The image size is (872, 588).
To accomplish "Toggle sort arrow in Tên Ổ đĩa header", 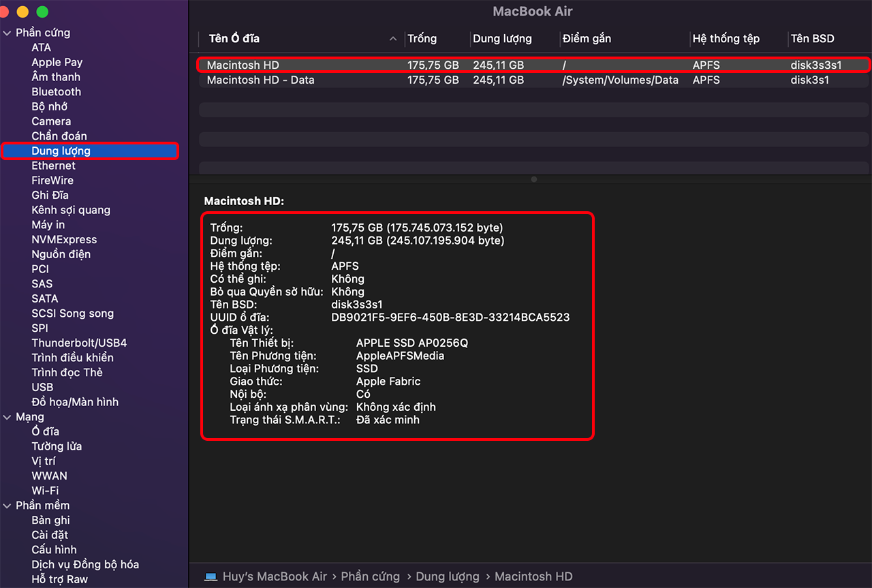I will [x=393, y=39].
